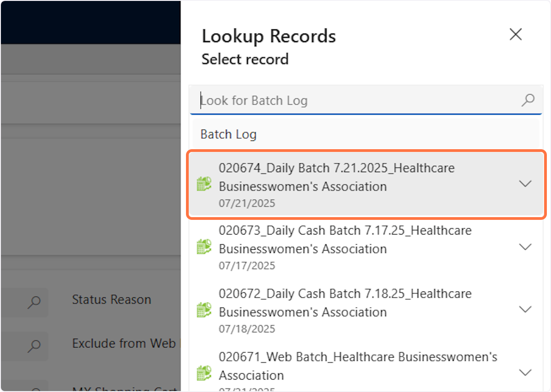The height and width of the screenshot is (392, 551).
Task: Click the batch log icon beside record 020674
Action: pyautogui.click(x=204, y=183)
